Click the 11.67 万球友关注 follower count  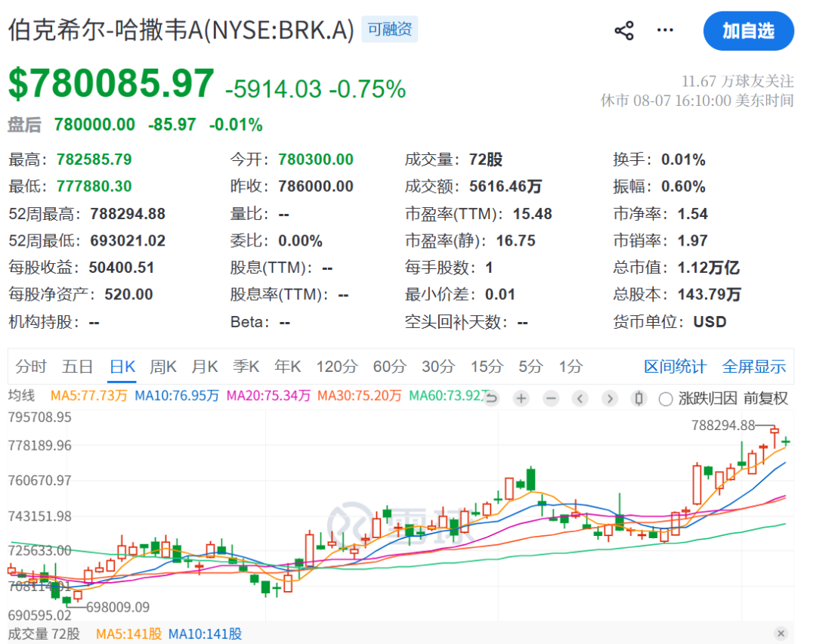pos(737,81)
